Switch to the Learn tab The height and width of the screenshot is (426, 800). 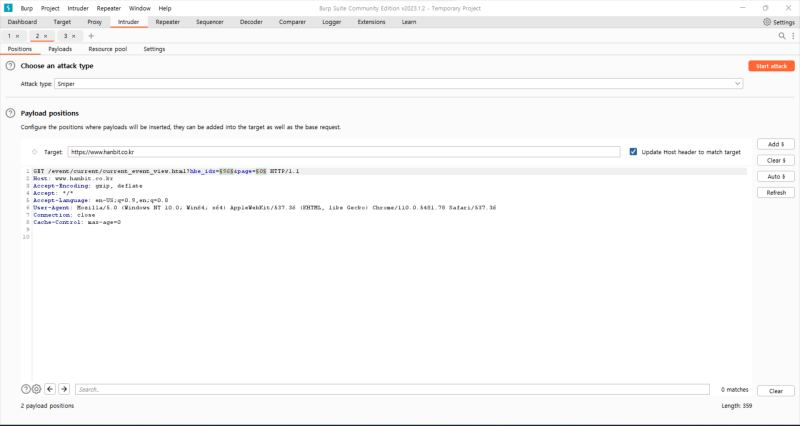[x=409, y=22]
